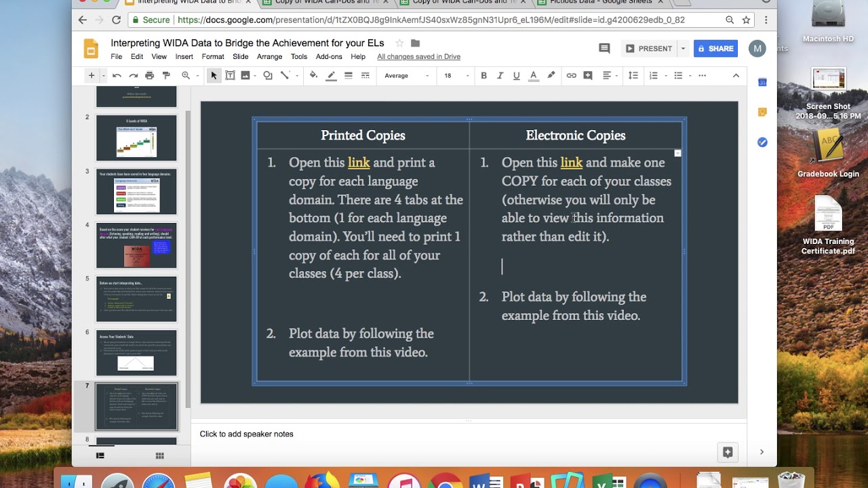Image resolution: width=868 pixels, height=488 pixels.
Task: Print the presentation via toolbar printer icon
Action: pyautogui.click(x=149, y=75)
